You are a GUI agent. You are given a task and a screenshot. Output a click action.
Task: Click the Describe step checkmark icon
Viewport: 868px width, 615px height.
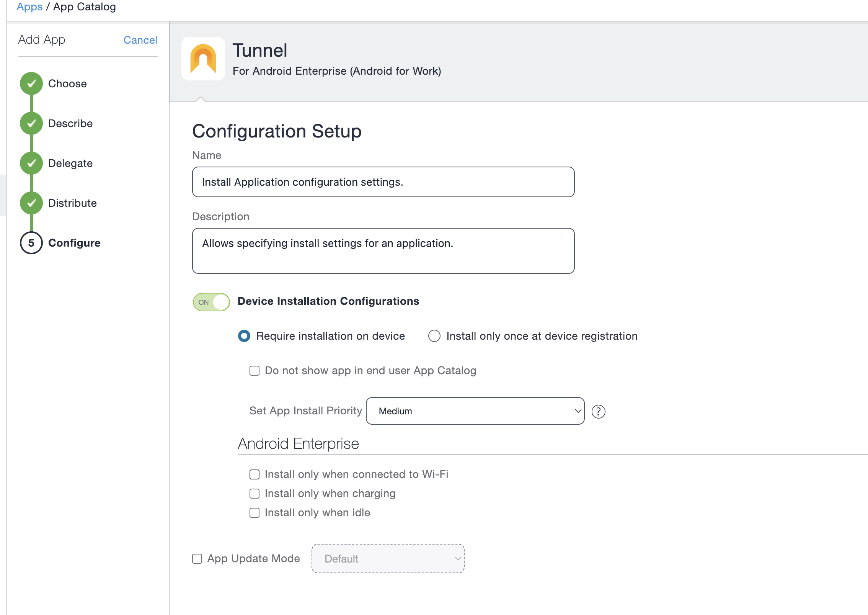pos(31,123)
